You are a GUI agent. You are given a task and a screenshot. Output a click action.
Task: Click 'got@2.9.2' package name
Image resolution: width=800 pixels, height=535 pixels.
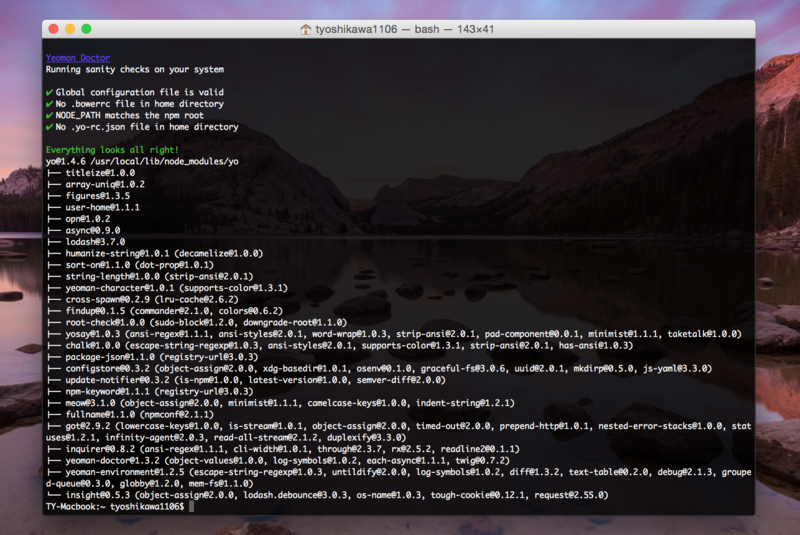[88, 426]
